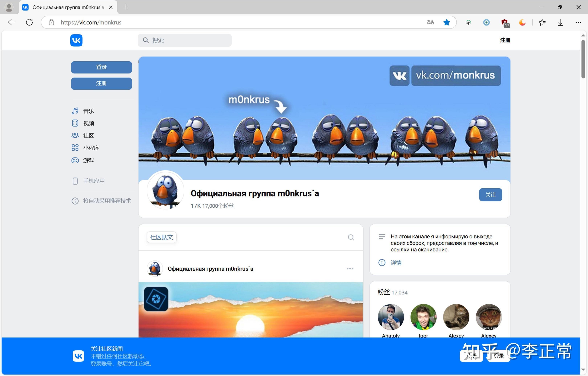Click post author name Официальная группа m0nkrus`a
588x376 pixels.
coord(210,269)
